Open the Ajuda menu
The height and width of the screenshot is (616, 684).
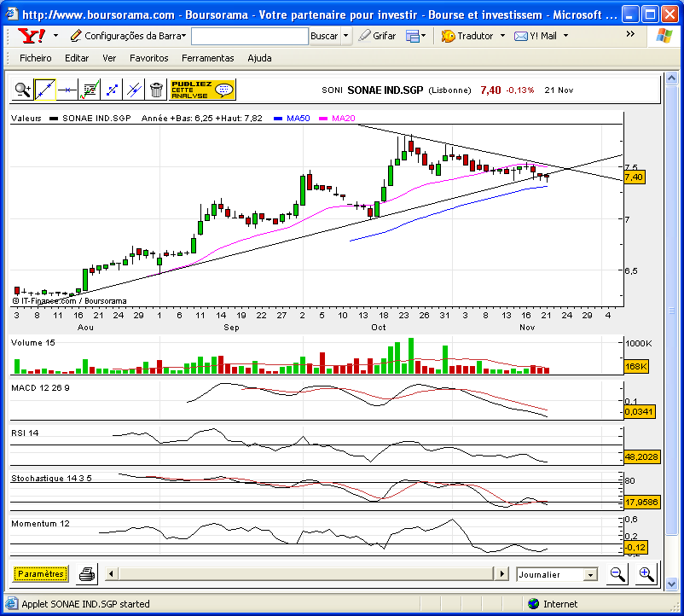(x=259, y=58)
